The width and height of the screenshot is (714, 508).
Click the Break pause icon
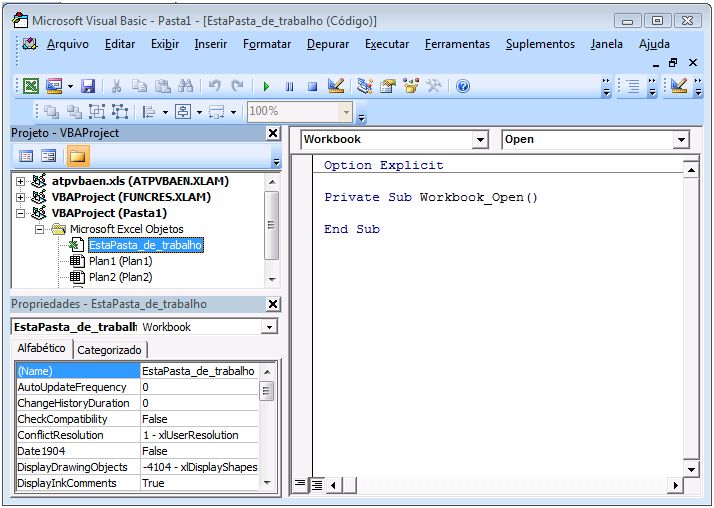[x=289, y=86]
